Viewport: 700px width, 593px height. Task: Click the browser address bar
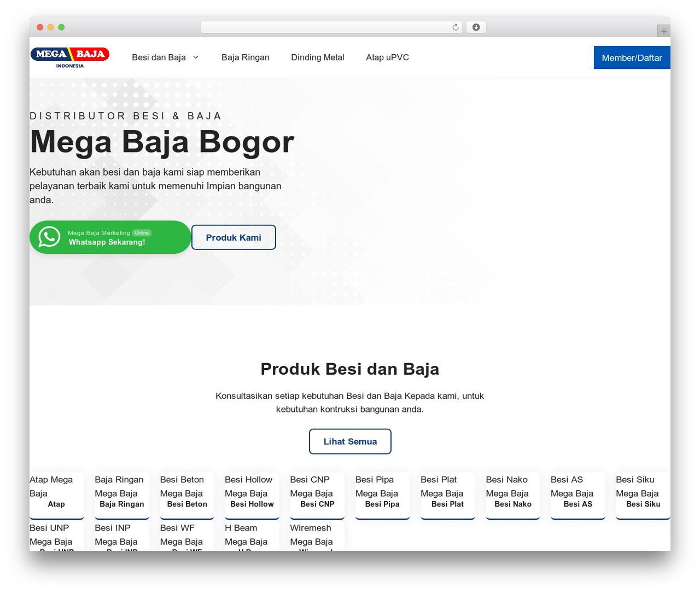coord(331,27)
